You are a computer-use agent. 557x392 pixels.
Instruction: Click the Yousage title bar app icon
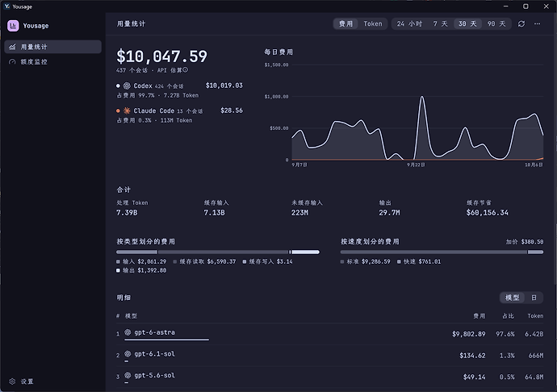tap(6, 6)
